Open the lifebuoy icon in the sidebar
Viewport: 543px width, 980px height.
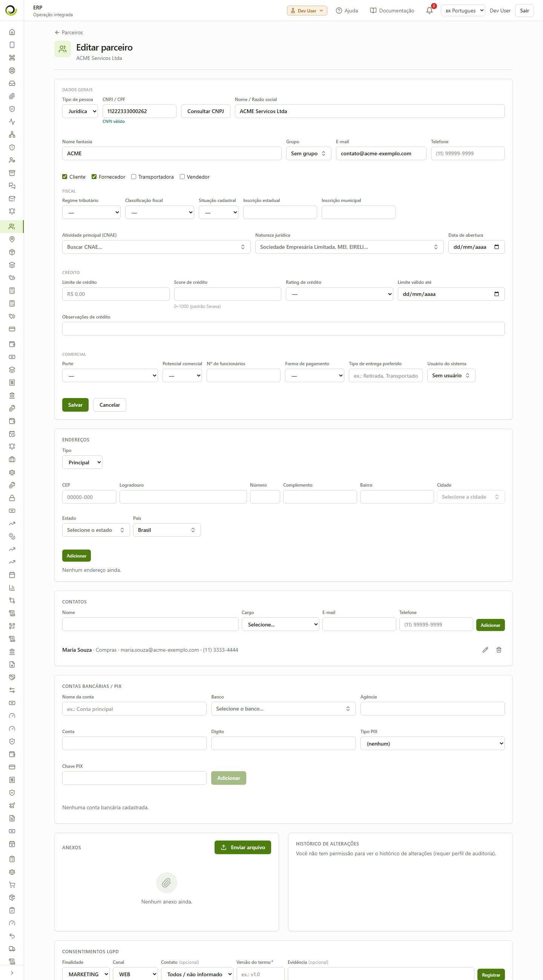[12, 70]
